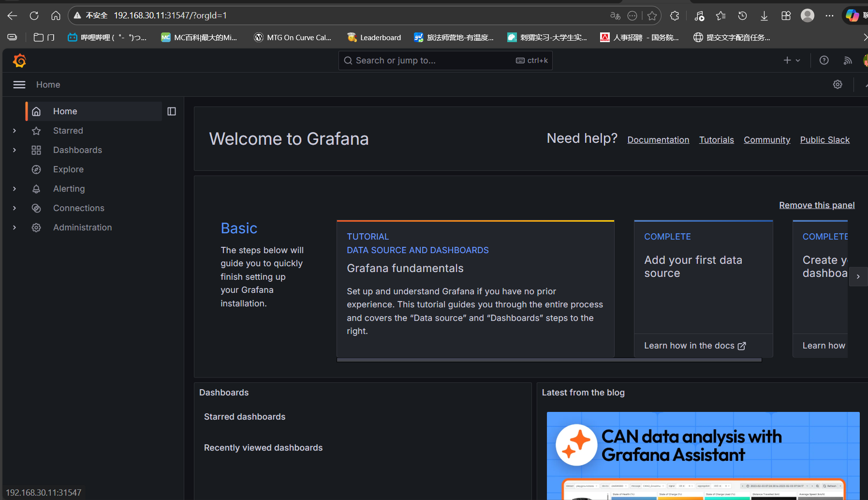Click the translate page icon
868x500 pixels.
tap(615, 15)
